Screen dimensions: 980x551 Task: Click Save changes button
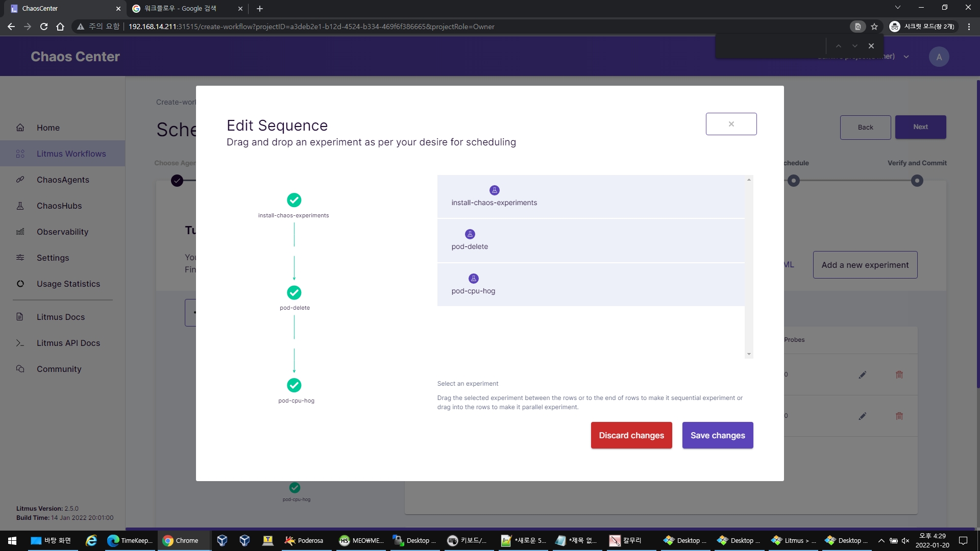(x=717, y=435)
